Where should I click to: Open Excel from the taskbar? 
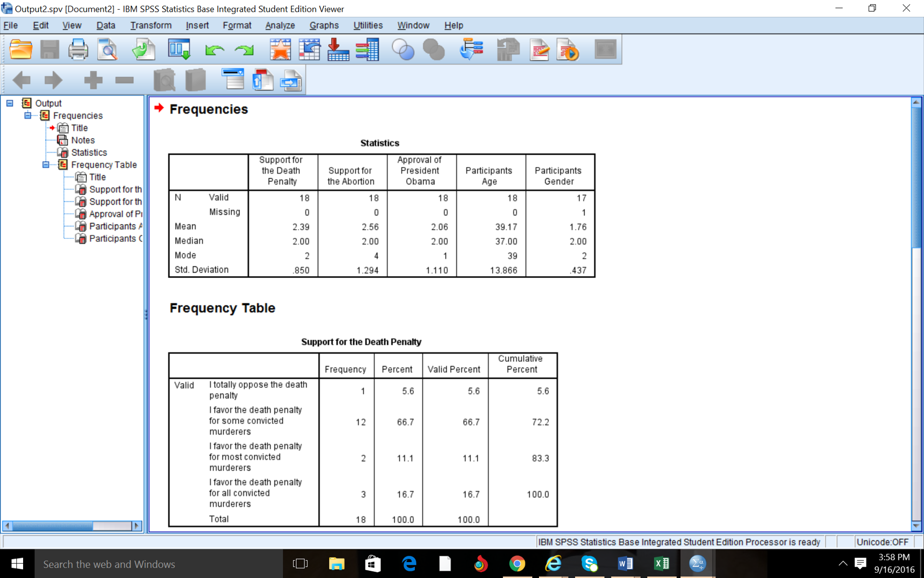(661, 564)
